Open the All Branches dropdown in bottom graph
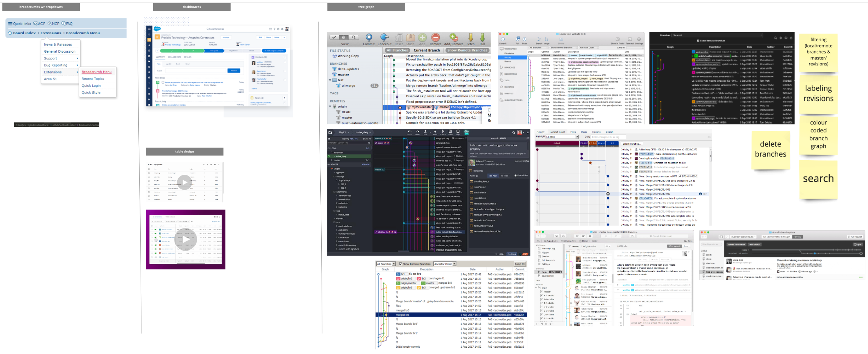This screenshot has height=354, width=868. (x=386, y=264)
